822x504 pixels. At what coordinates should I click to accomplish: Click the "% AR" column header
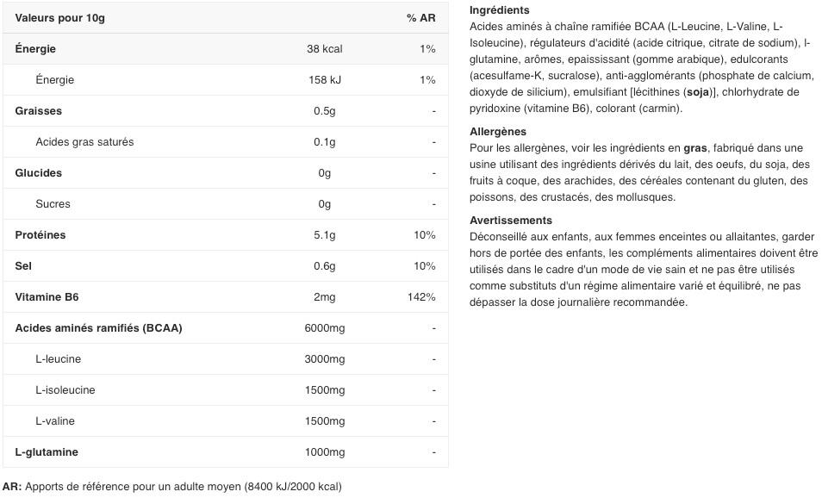coord(420,18)
